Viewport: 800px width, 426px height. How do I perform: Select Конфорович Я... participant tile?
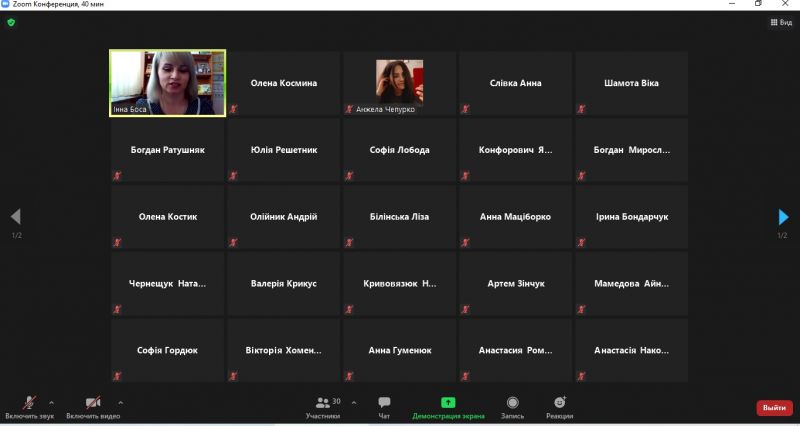[515, 150]
